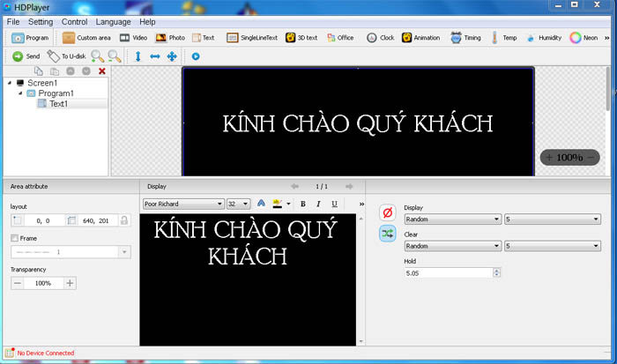Open the Setting menu
The image size is (617, 364).
41,21
